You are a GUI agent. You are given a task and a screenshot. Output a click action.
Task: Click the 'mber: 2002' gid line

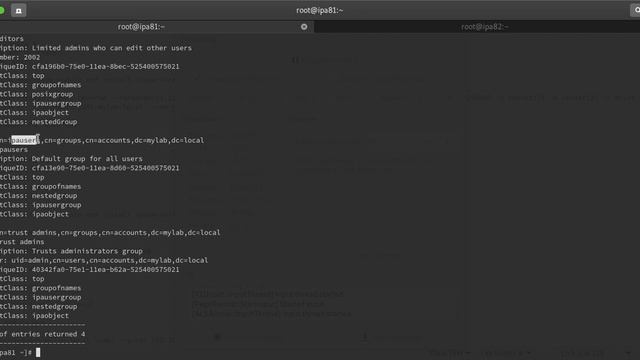[20, 57]
